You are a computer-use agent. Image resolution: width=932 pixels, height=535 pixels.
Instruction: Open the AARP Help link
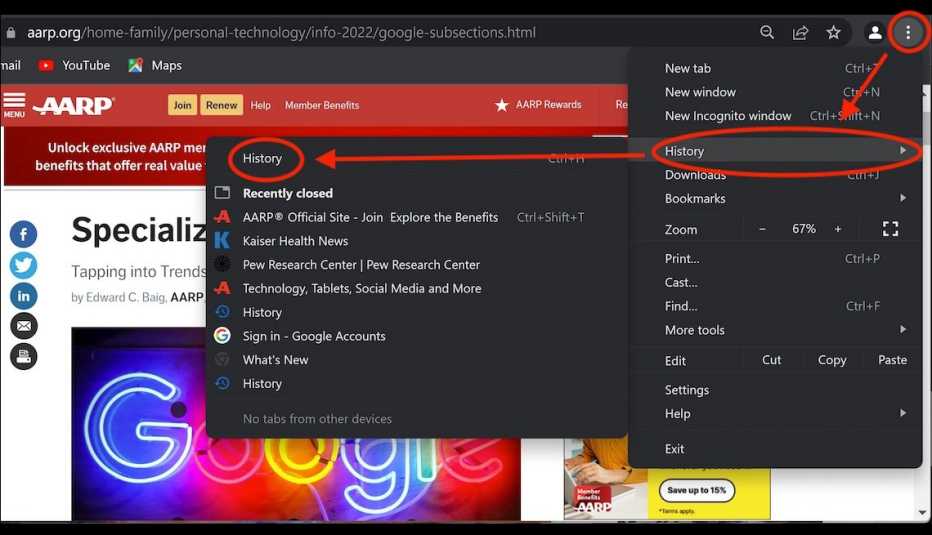(260, 105)
